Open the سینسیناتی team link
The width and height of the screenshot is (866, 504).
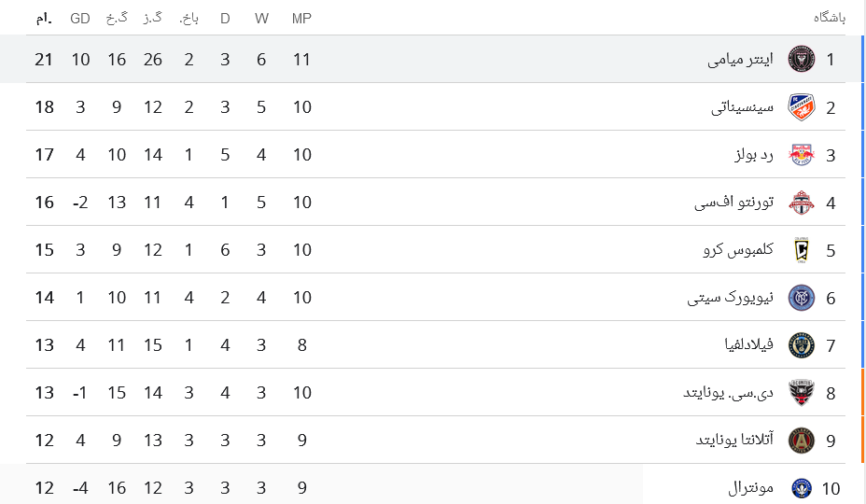pyautogui.click(x=742, y=106)
